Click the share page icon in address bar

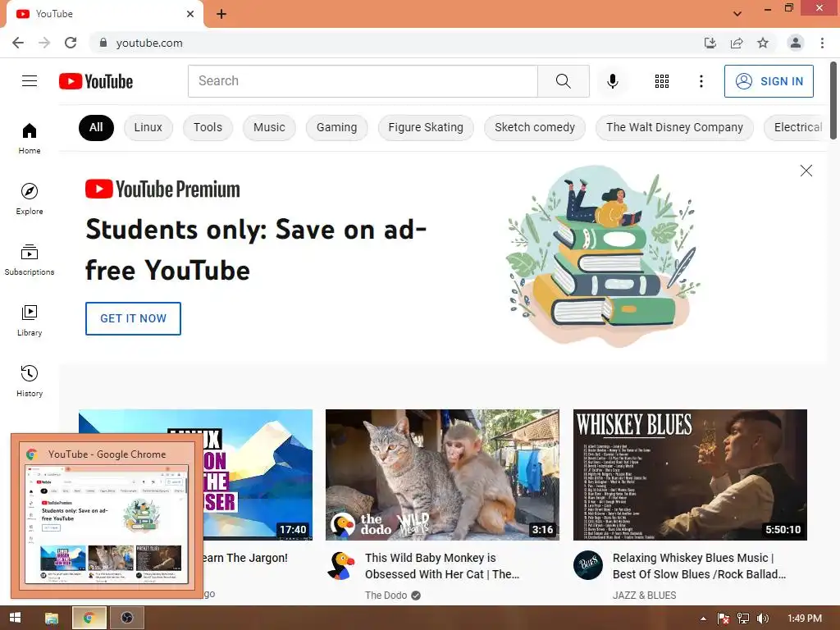tap(737, 43)
